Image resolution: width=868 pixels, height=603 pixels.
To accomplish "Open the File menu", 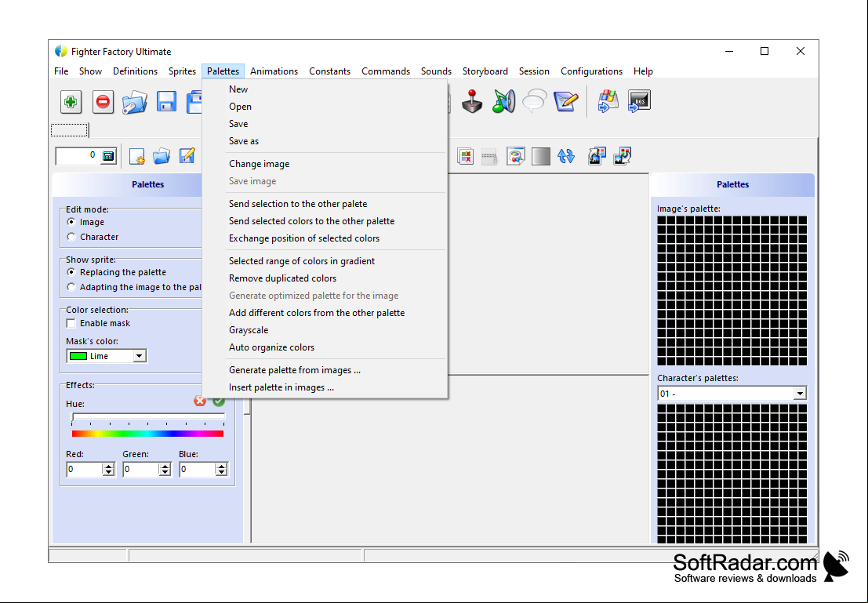I will click(x=61, y=71).
